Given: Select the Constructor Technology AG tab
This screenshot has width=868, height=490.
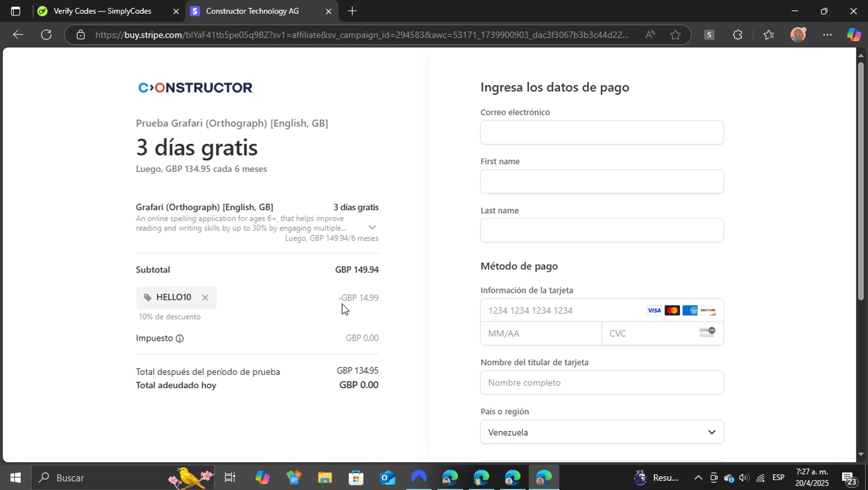Looking at the screenshot, I should [x=252, y=11].
